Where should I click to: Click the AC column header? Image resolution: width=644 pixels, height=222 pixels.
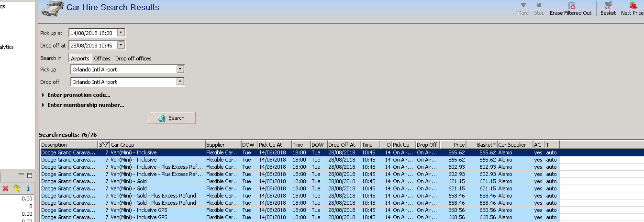point(539,145)
